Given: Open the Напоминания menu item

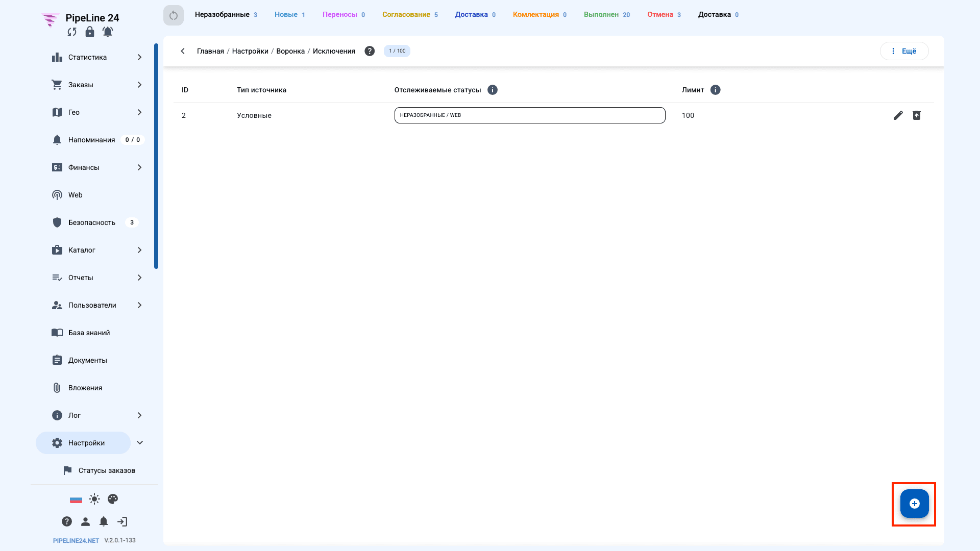Looking at the screenshot, I should (x=92, y=140).
